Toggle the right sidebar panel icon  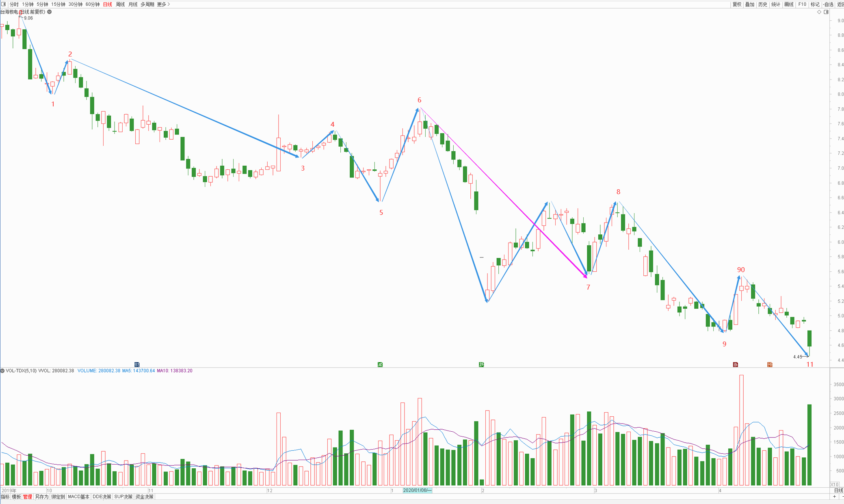pyautogui.click(x=826, y=12)
